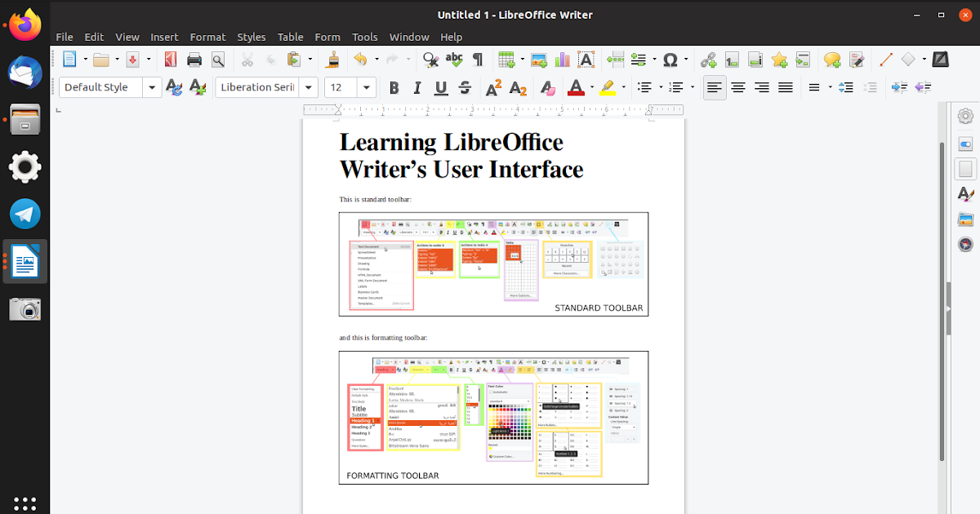Create a new style from selection
Viewport: 980px width, 514px height.
pyautogui.click(x=197, y=87)
